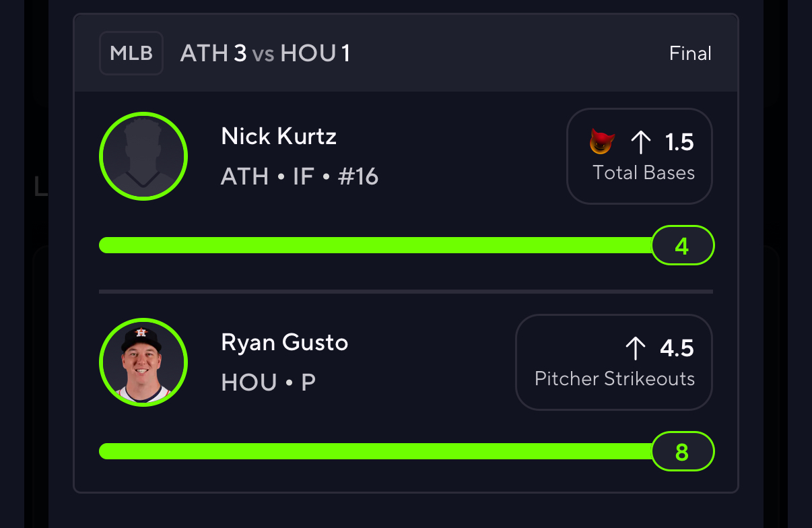Click the MLB league badge
The width and height of the screenshot is (812, 528).
tap(131, 53)
